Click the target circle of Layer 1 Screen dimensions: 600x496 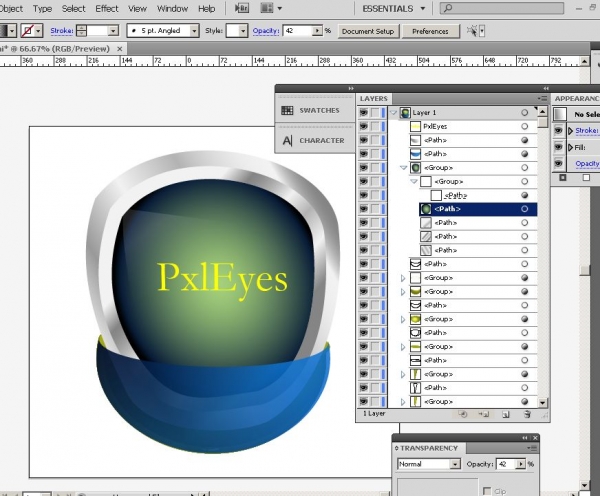(x=525, y=113)
